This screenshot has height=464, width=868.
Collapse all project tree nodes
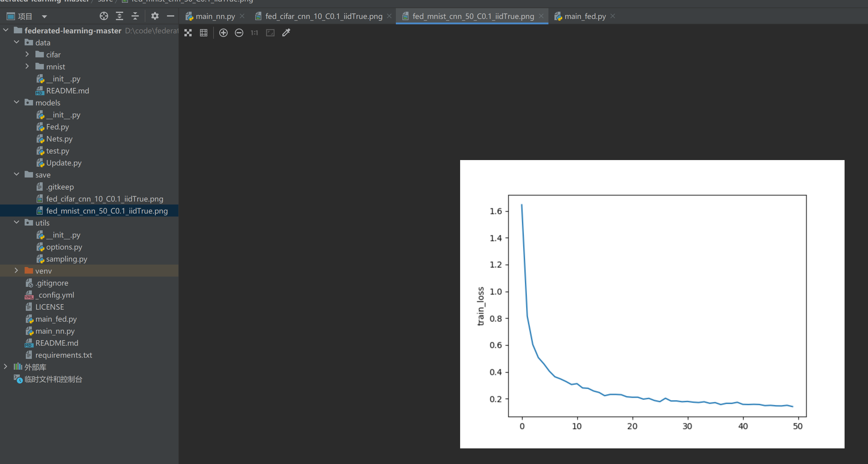(135, 16)
